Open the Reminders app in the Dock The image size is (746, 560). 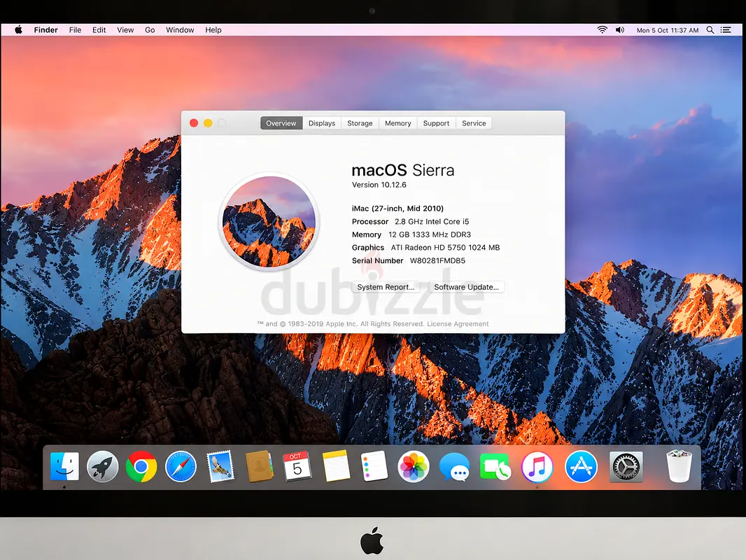point(374,466)
